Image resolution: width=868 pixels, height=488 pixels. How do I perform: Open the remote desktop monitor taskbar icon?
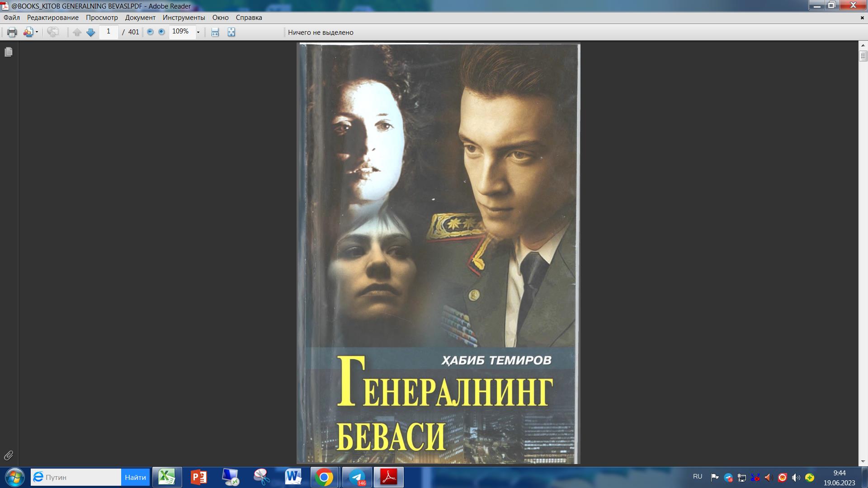point(231,477)
